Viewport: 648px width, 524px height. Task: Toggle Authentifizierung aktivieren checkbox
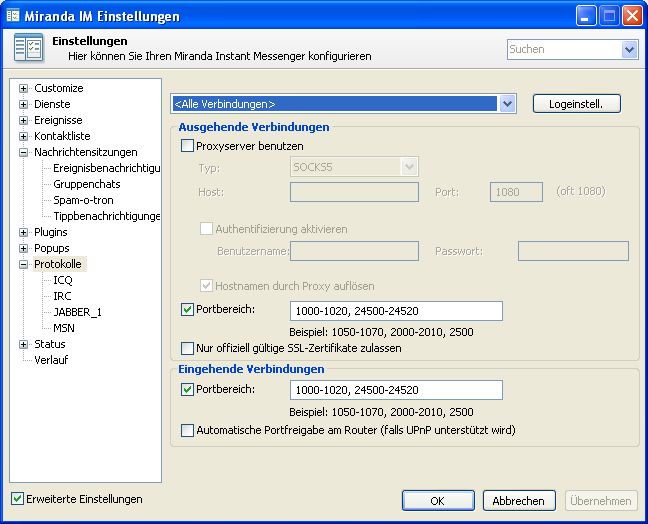[206, 229]
